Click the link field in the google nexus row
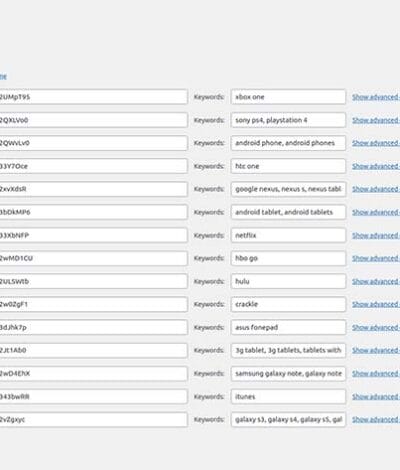This screenshot has width=400, height=470. (93, 189)
